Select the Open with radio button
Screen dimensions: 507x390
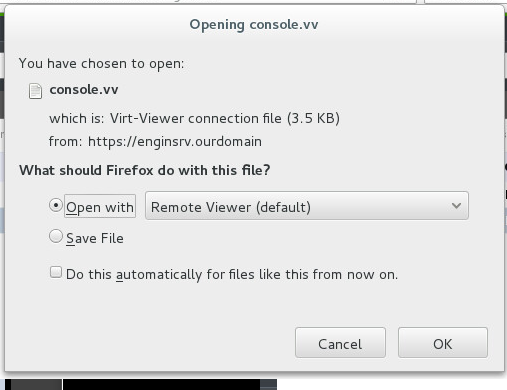pos(56,205)
